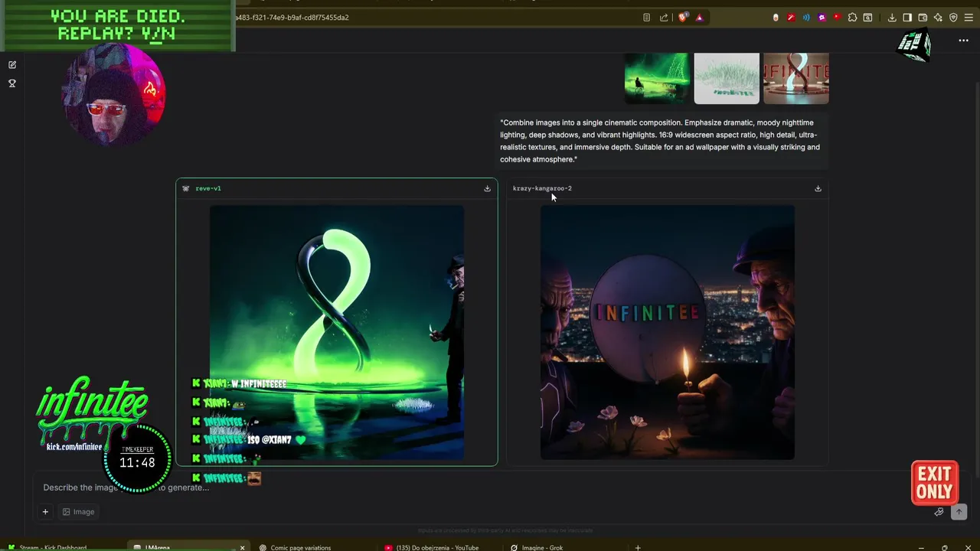
Task: Click the Combine images prompt message text
Action: (x=660, y=141)
